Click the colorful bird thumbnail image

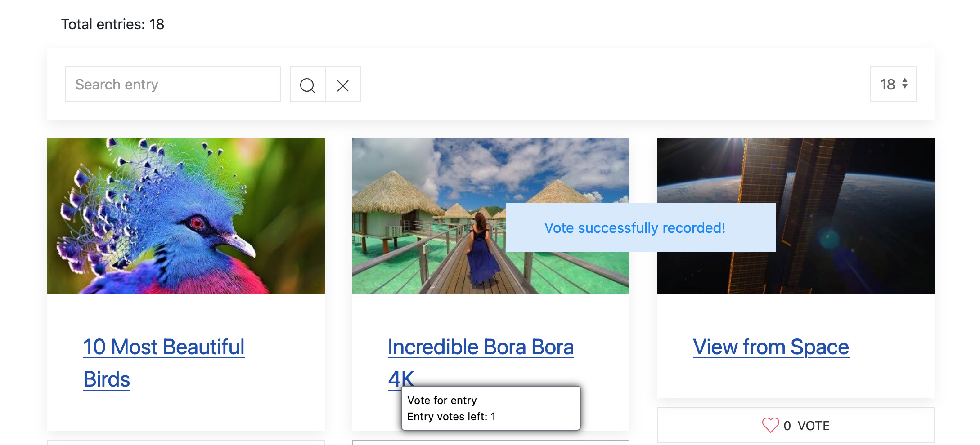(186, 216)
